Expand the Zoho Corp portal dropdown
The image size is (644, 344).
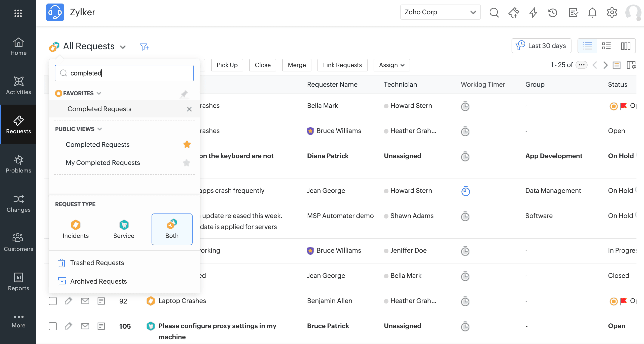[440, 12]
